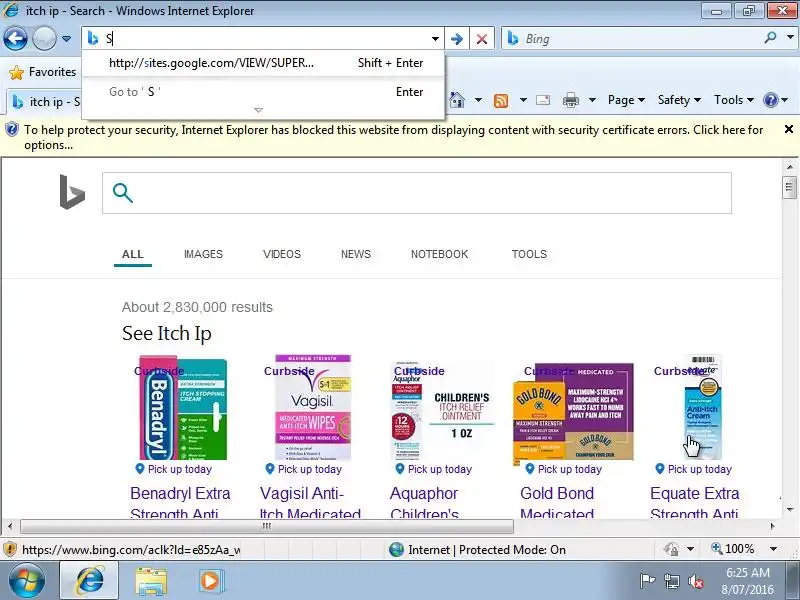800x600 pixels.
Task: Open the Favorites star button
Action: click(43, 72)
